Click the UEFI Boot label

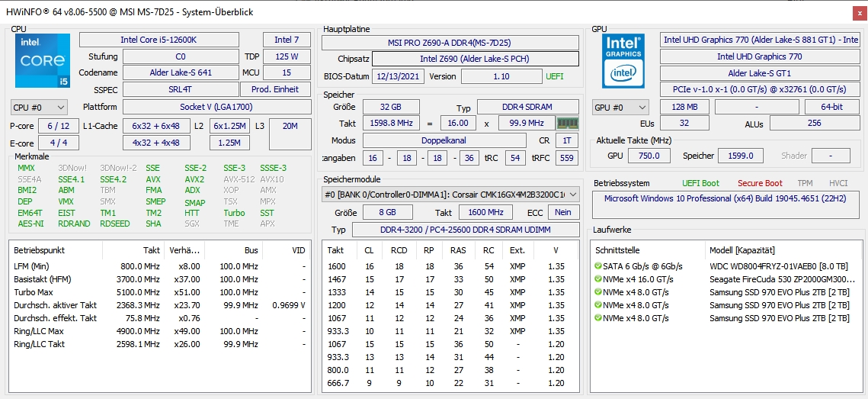pos(701,183)
